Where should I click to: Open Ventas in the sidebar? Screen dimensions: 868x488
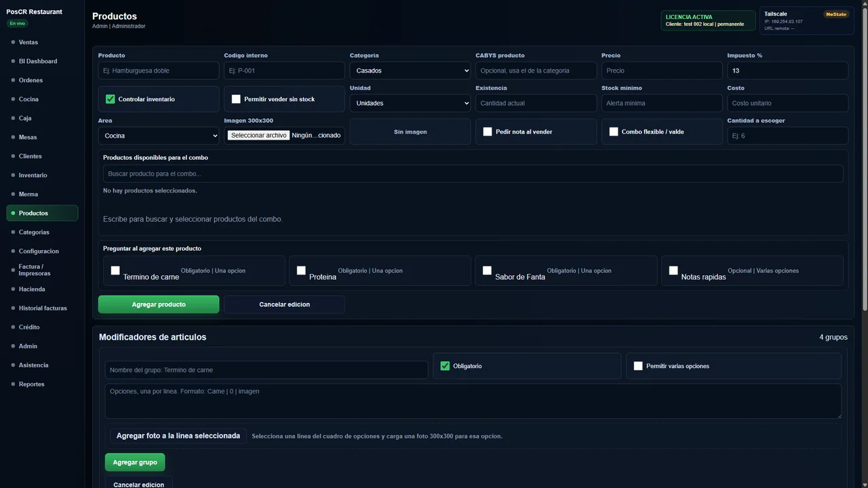pyautogui.click(x=42, y=42)
